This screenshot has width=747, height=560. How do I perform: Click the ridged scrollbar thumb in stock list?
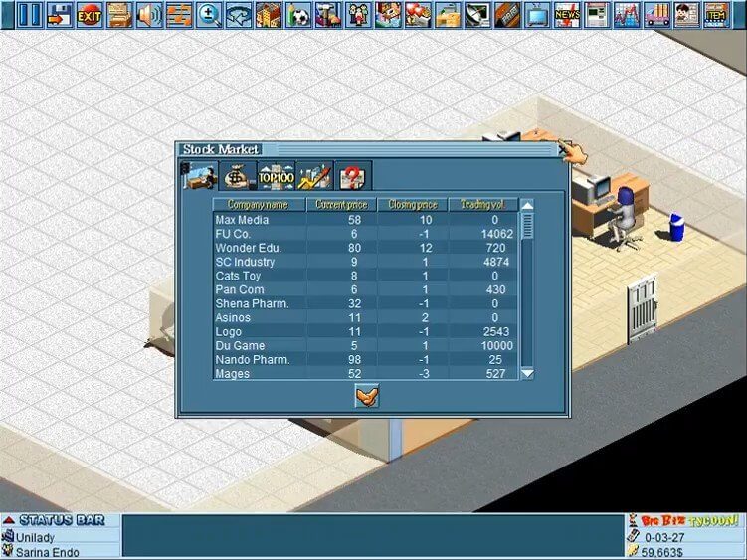coord(527,226)
